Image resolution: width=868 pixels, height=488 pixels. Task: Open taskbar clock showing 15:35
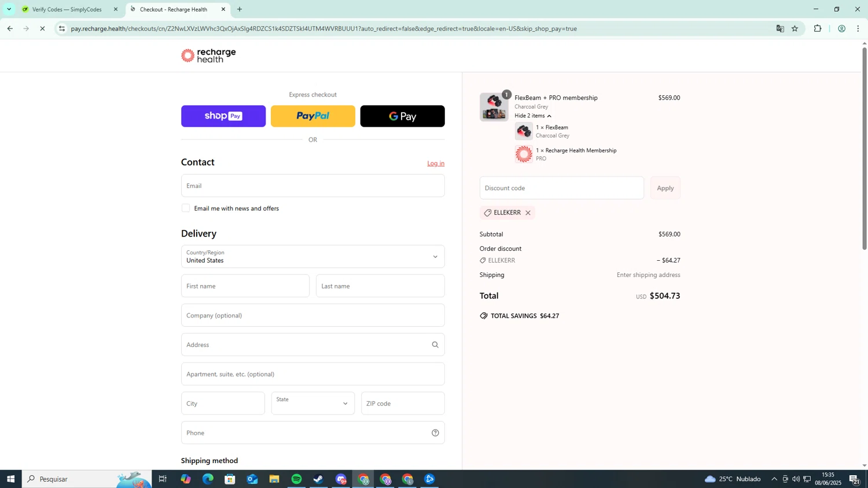pos(827,479)
